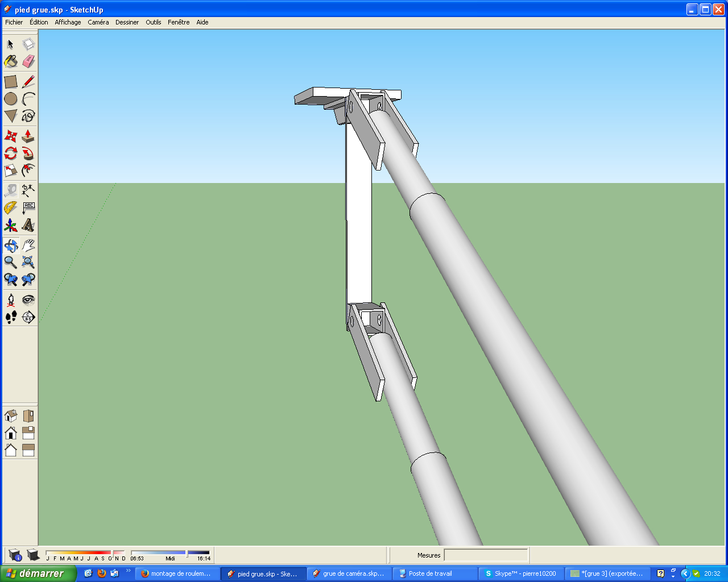728x582 pixels.
Task: Switch to Top standard view
Action: [x=28, y=416]
